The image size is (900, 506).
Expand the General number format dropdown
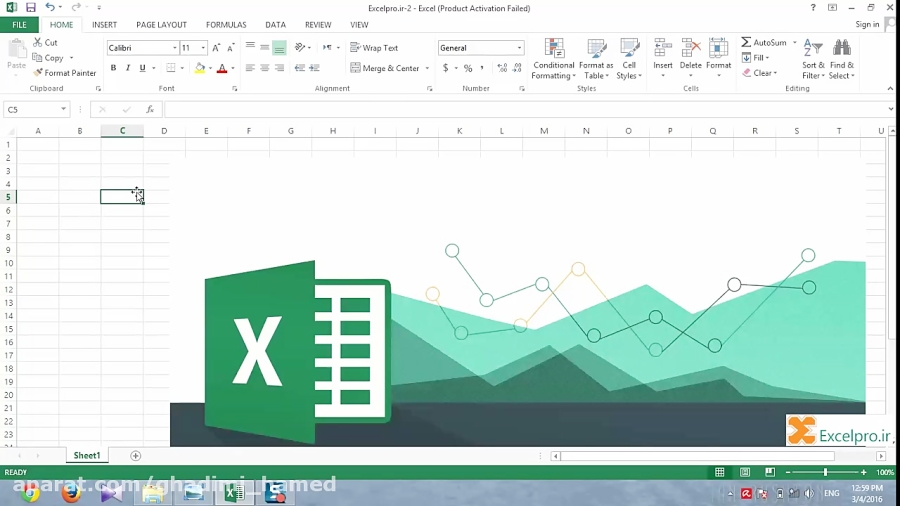(x=519, y=48)
